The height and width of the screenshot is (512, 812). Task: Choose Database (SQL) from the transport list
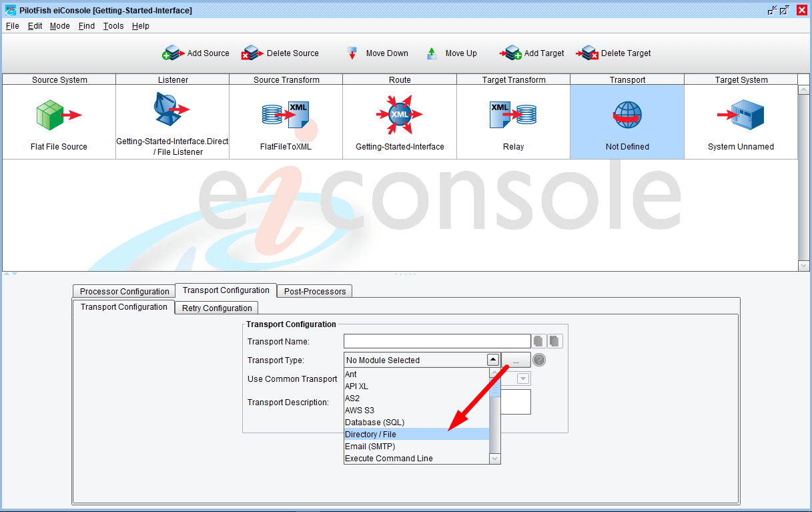click(x=416, y=423)
